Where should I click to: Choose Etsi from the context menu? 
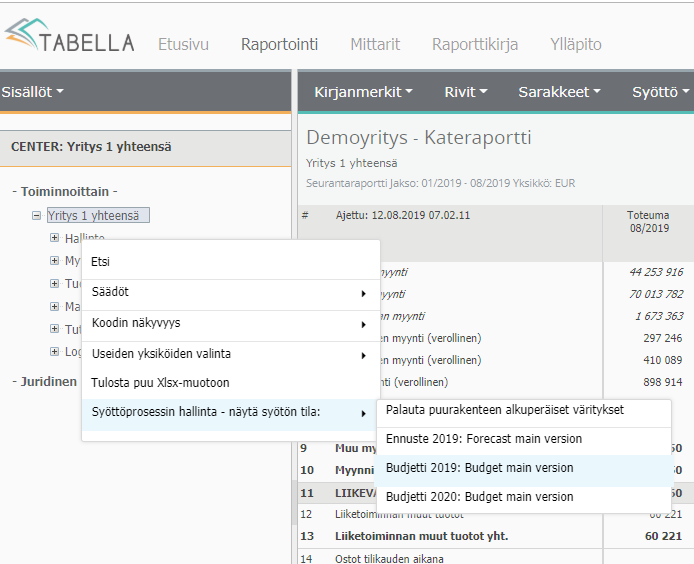pyautogui.click(x=101, y=262)
